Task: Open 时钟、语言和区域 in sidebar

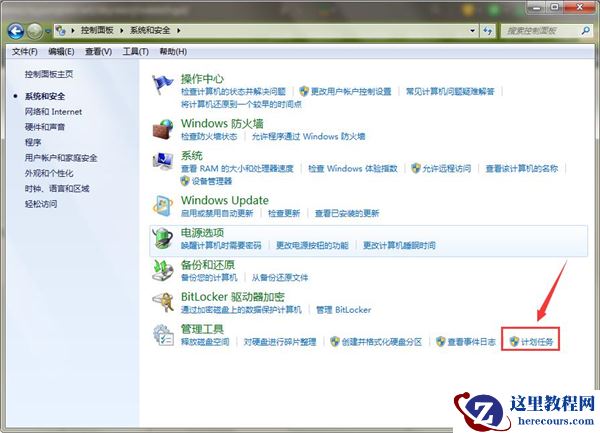Action: click(x=57, y=188)
